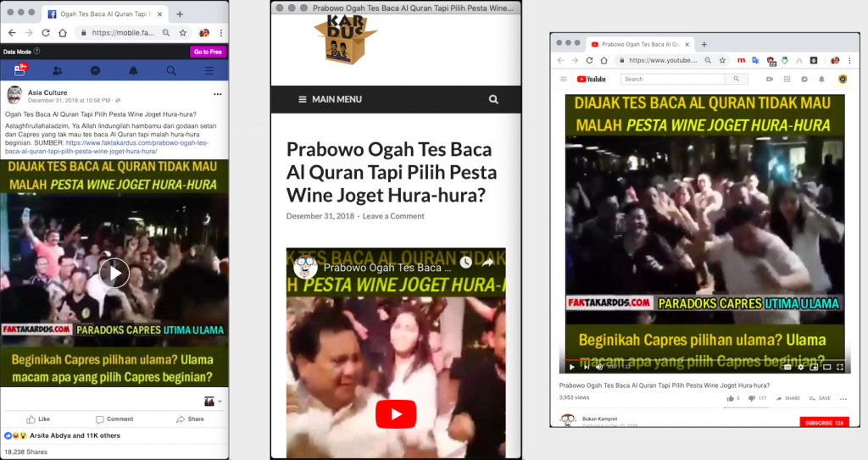Click the search icon on Kardus site
Screen dimensions: 868x460
[x=493, y=99]
